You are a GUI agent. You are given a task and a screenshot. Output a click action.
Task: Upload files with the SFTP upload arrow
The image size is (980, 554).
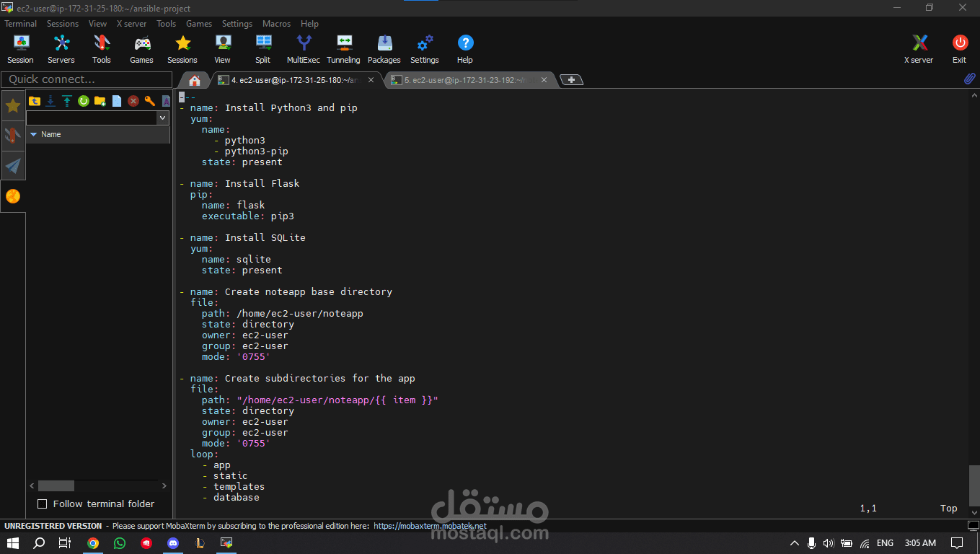[67, 101]
